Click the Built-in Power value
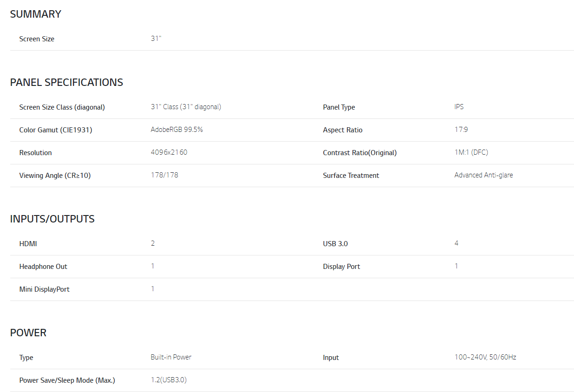Viewport: 574px width, 392px height. point(171,357)
